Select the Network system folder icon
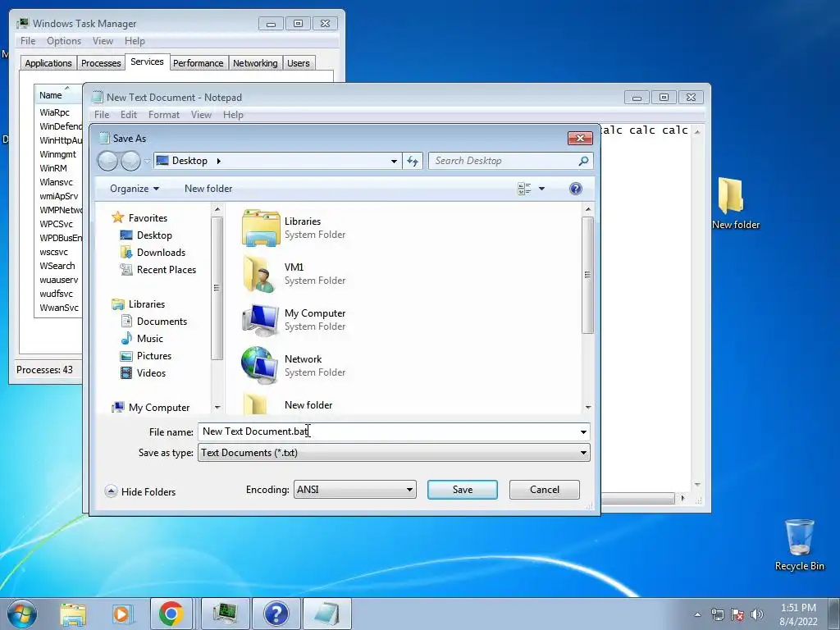The height and width of the screenshot is (630, 840). pos(260,366)
